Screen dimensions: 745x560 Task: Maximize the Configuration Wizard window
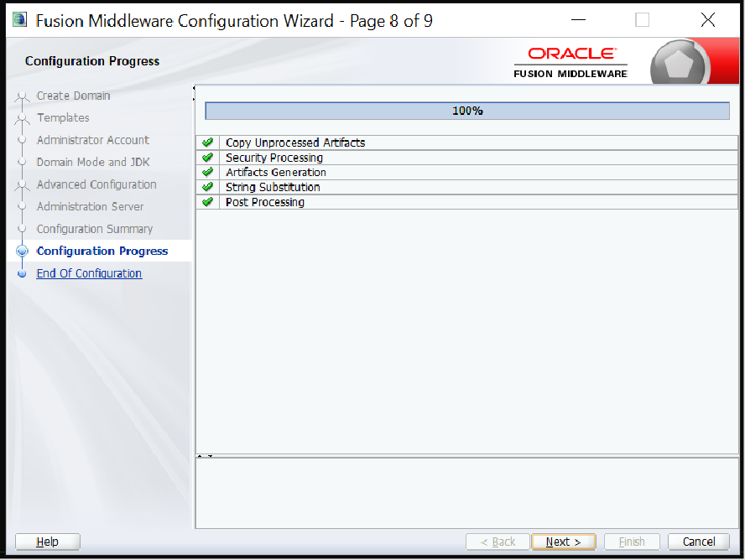(642, 20)
